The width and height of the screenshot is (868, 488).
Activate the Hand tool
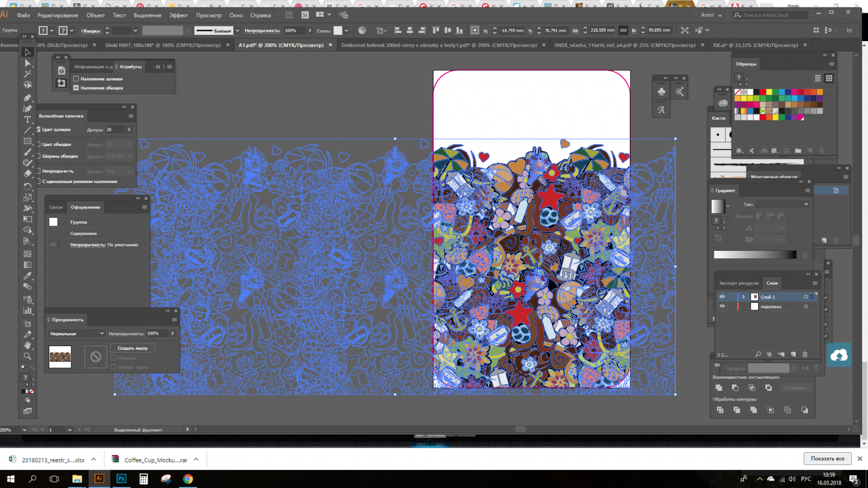pos(27,345)
